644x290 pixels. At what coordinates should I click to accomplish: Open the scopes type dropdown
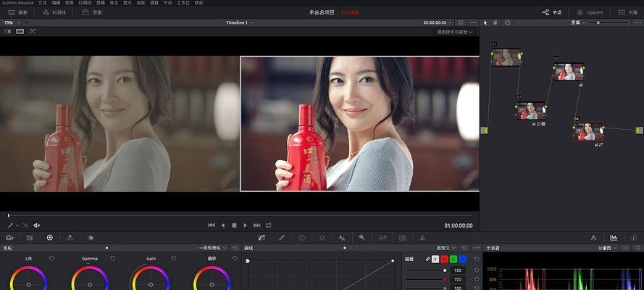click(x=608, y=248)
